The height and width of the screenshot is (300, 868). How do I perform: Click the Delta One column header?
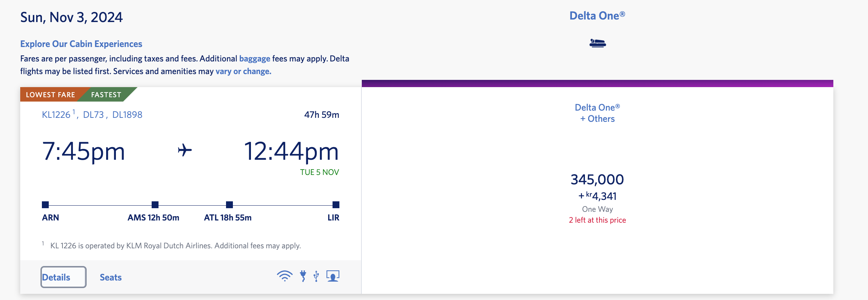point(597,16)
